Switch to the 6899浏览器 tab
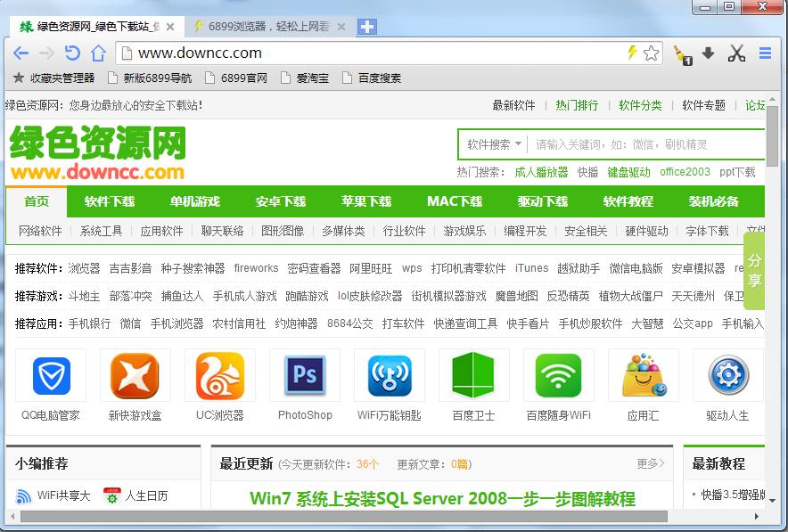The height and width of the screenshot is (532, 788). click(269, 27)
